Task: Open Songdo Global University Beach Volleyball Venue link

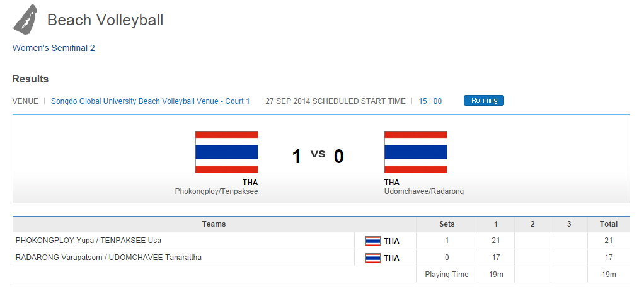Action: pos(150,101)
